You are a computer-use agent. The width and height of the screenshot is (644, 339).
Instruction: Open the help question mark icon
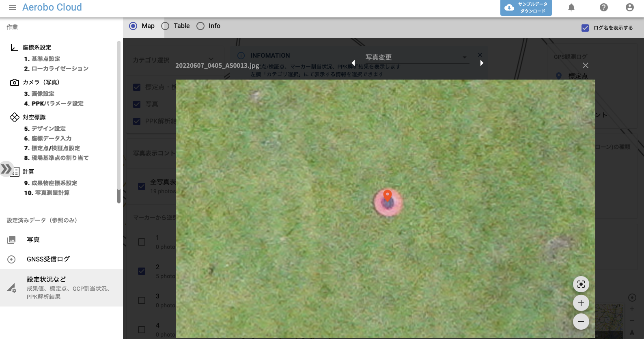coord(604,7)
